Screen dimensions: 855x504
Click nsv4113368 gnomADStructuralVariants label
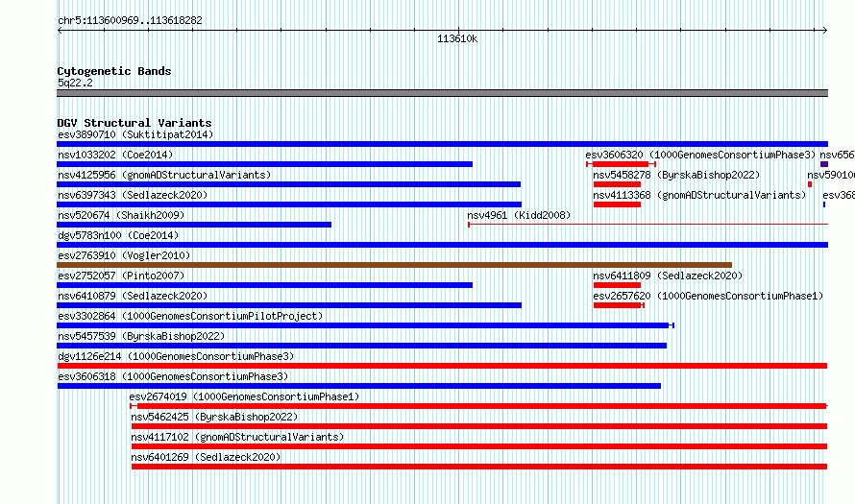[x=699, y=195]
